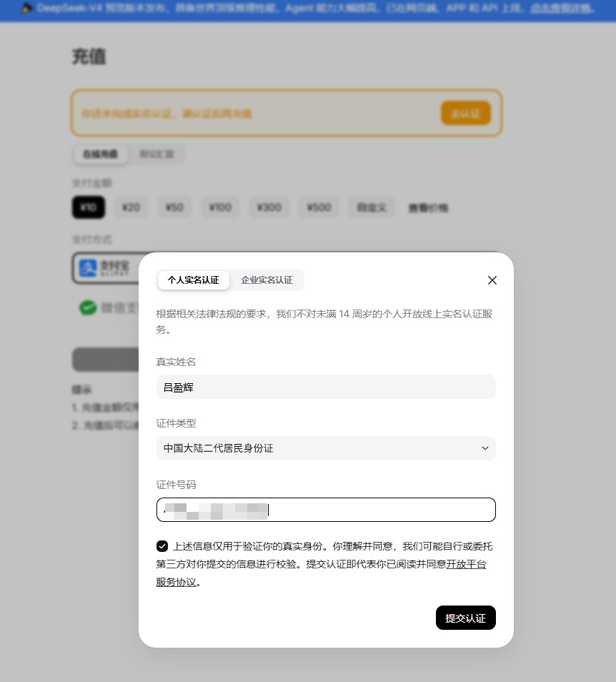Image resolution: width=616 pixels, height=682 pixels.
Task: Click the 充值 page heading
Action: click(x=89, y=56)
